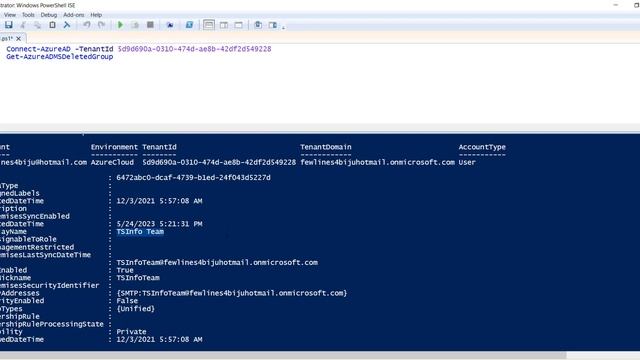
Task: Cut selection using the scissors icon
Action: tap(23, 25)
